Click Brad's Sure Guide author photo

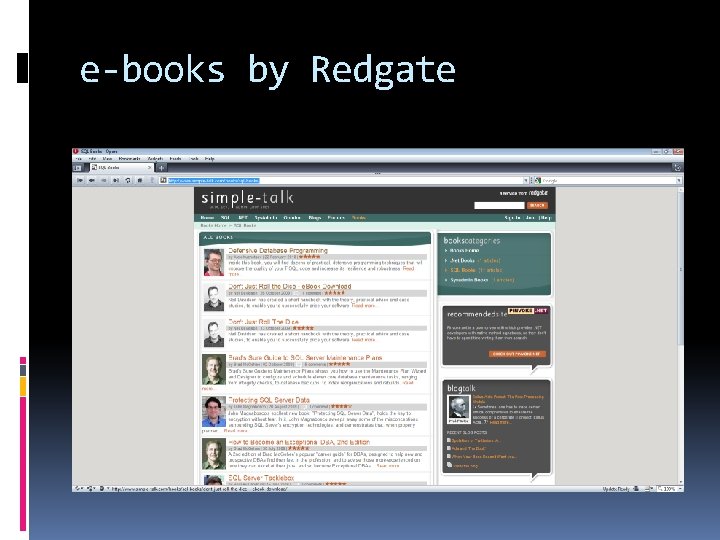click(x=214, y=369)
